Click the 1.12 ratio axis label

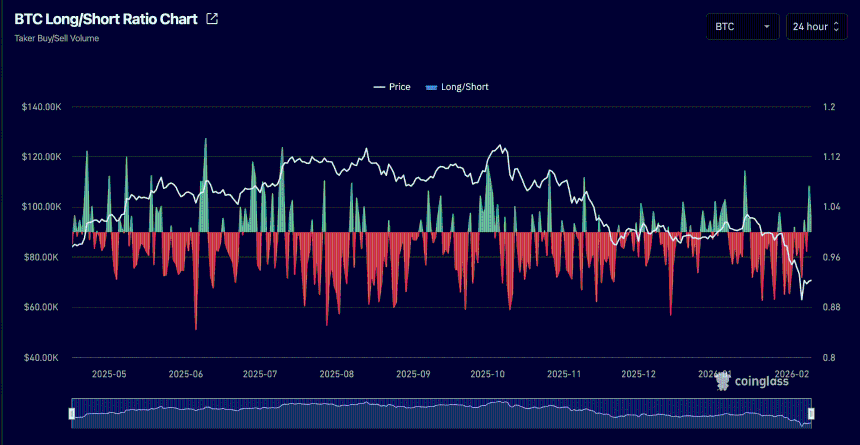pos(831,157)
